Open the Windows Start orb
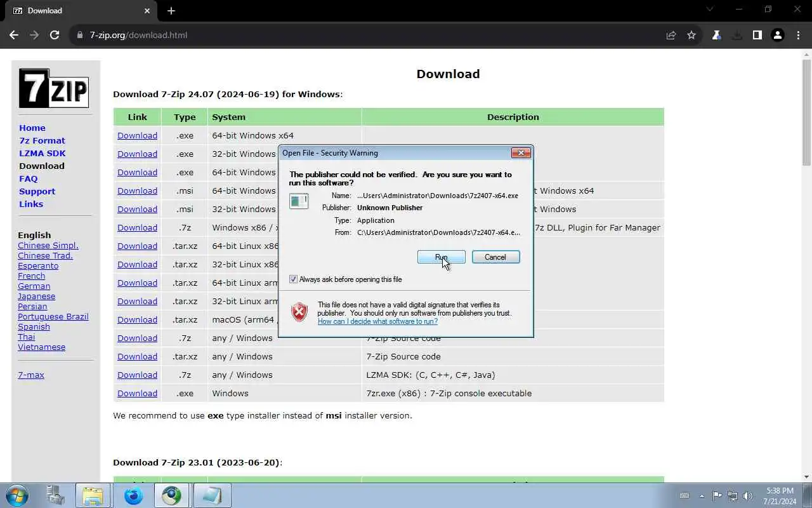The height and width of the screenshot is (508, 812). click(17, 495)
